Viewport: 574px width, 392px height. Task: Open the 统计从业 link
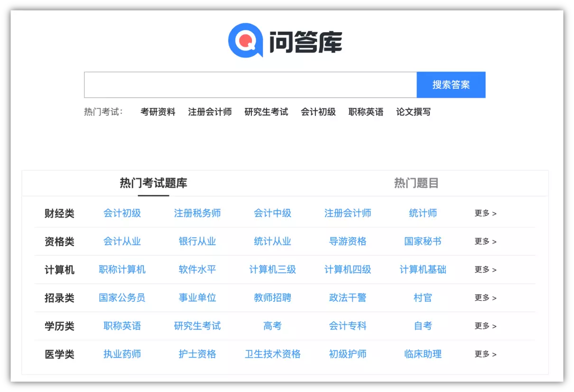(273, 241)
